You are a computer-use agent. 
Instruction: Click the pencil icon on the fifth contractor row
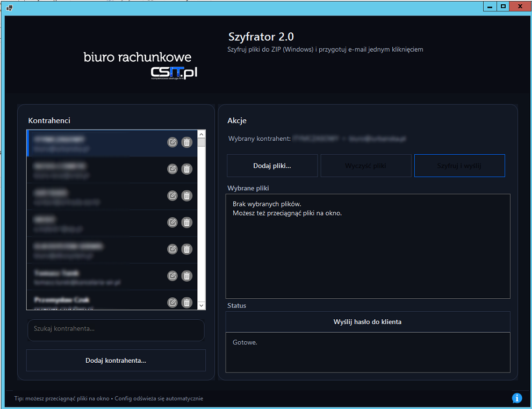pyautogui.click(x=172, y=249)
